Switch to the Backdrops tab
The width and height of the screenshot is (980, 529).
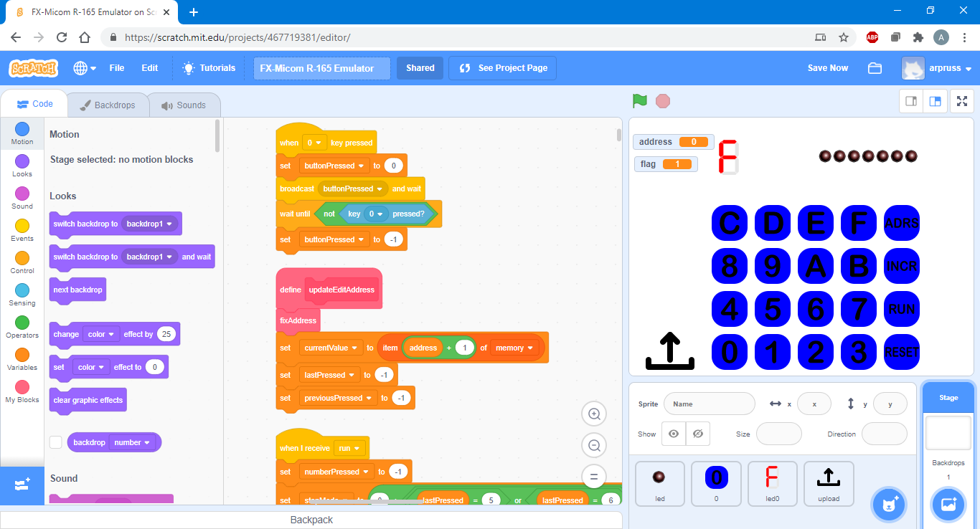[x=107, y=105]
